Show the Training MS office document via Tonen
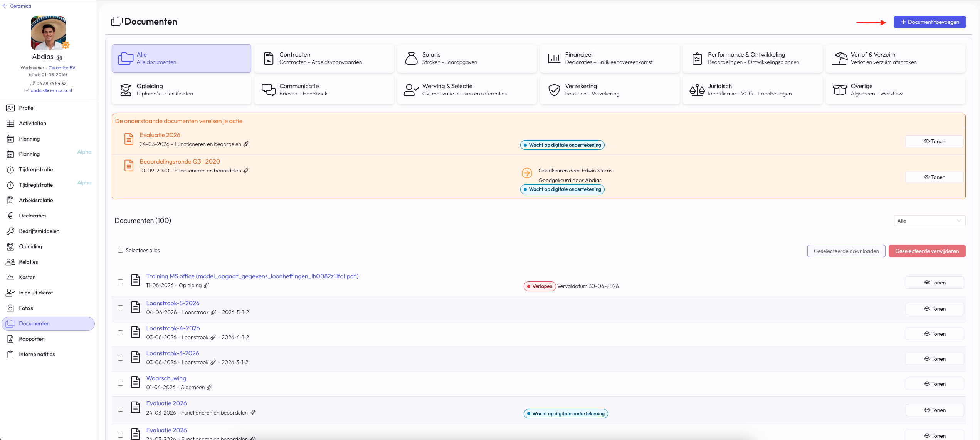Viewport: 980px width, 440px height. tap(935, 283)
